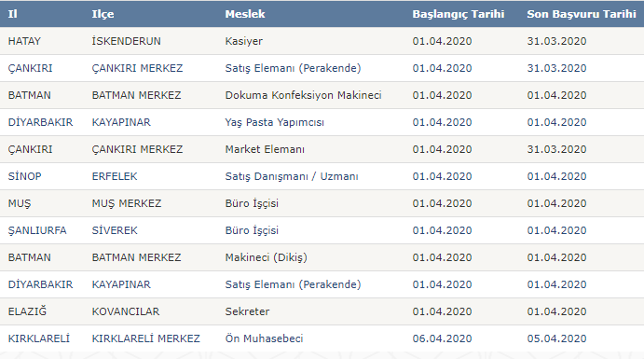Select the Sekreter job in Kovancılar

247,311
